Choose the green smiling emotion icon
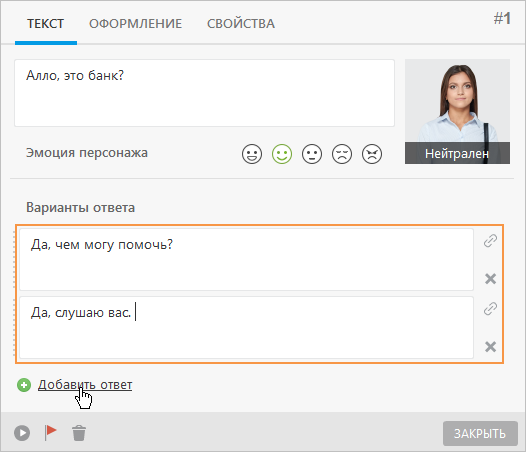Screen dimensions: 526x452 click(282, 154)
